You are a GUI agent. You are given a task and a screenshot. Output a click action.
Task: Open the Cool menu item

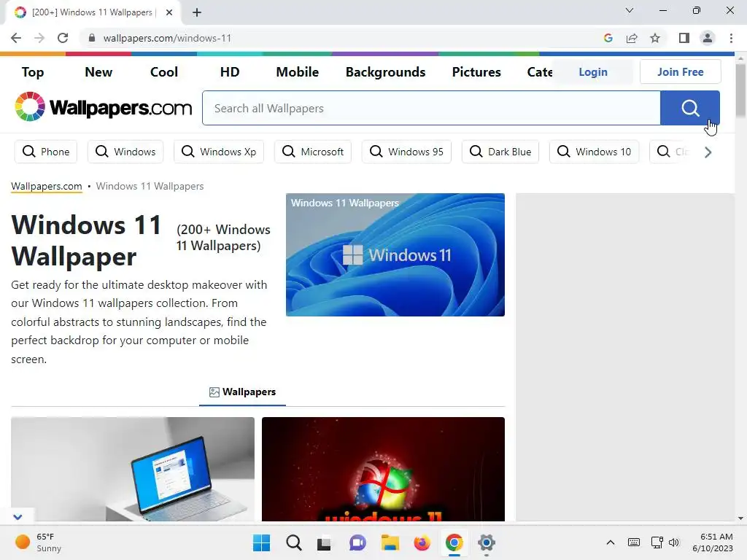pyautogui.click(x=164, y=72)
